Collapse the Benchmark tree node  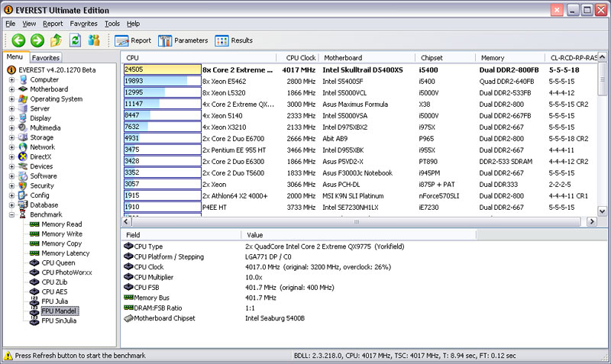(12, 215)
